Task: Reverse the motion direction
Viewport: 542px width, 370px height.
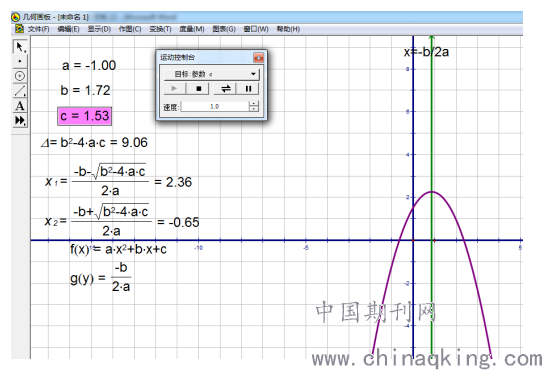Action: click(225, 89)
